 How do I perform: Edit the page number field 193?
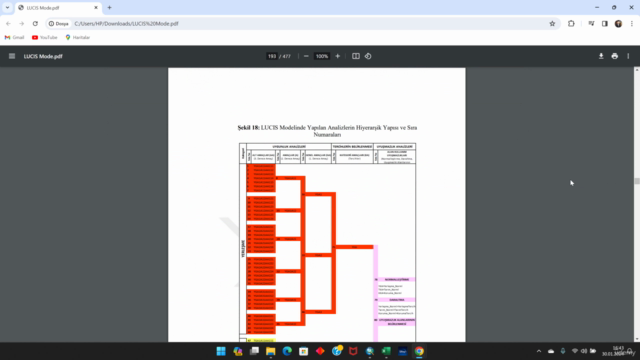click(272, 56)
